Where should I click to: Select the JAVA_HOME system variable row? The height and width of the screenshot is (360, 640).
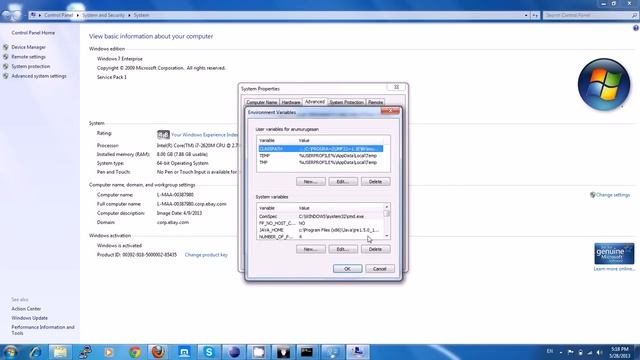tap(320, 230)
